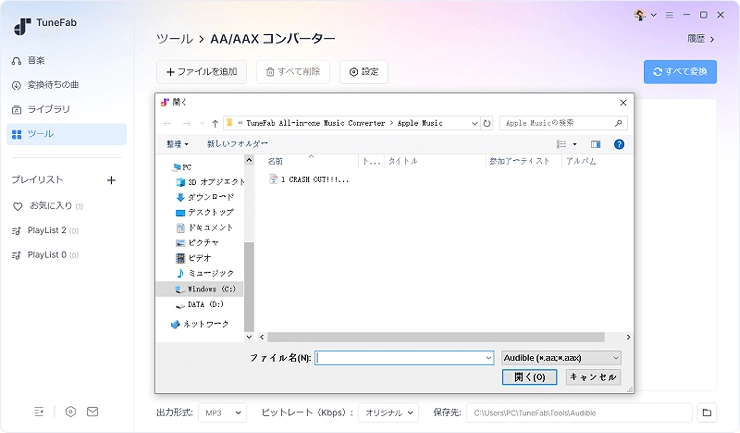Open view options dropdown arrow
740x433 pixels.
pos(575,144)
